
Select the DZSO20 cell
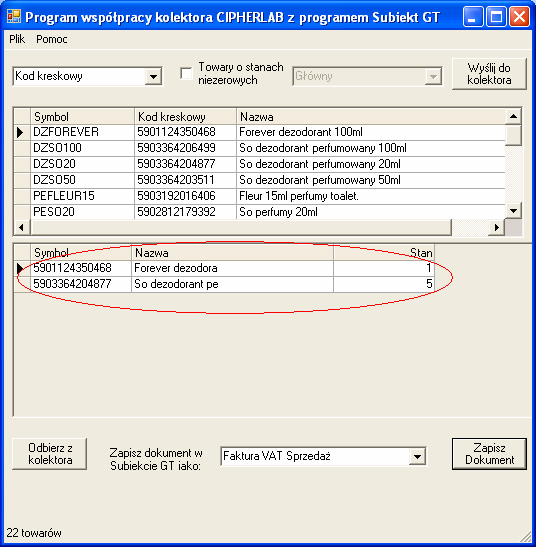[82, 164]
